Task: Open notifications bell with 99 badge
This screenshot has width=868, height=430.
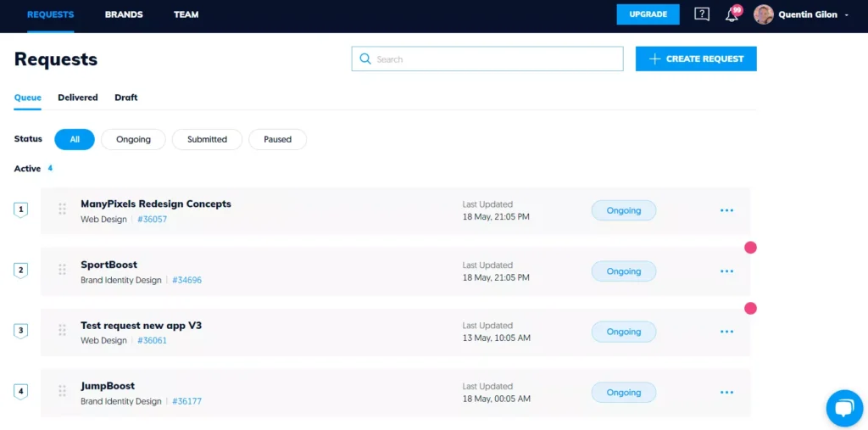Action: pyautogui.click(x=732, y=14)
